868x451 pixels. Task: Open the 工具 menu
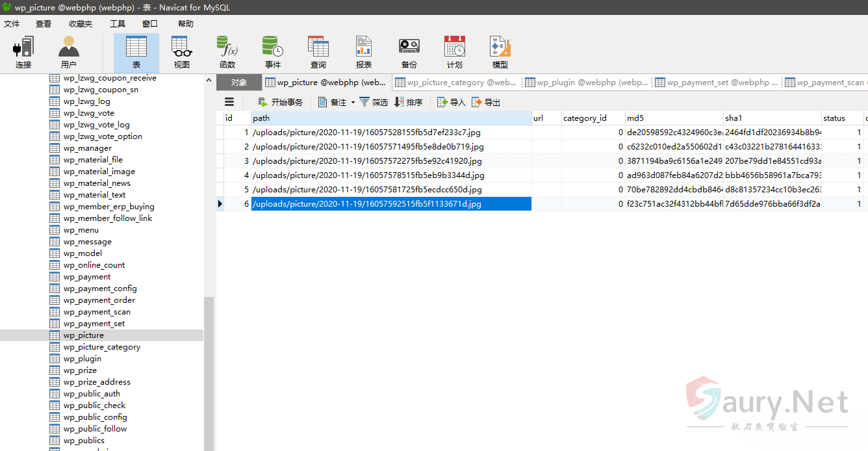tap(118, 24)
